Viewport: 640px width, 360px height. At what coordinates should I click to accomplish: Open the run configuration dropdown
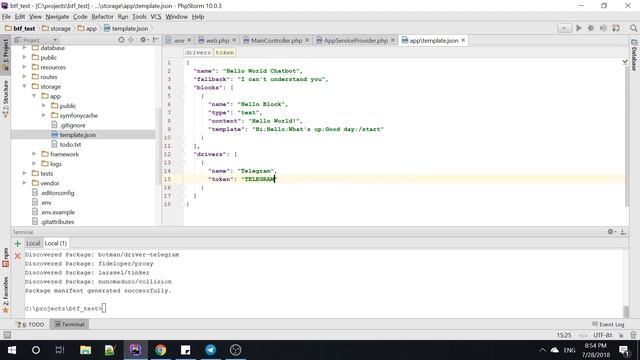(x=564, y=28)
